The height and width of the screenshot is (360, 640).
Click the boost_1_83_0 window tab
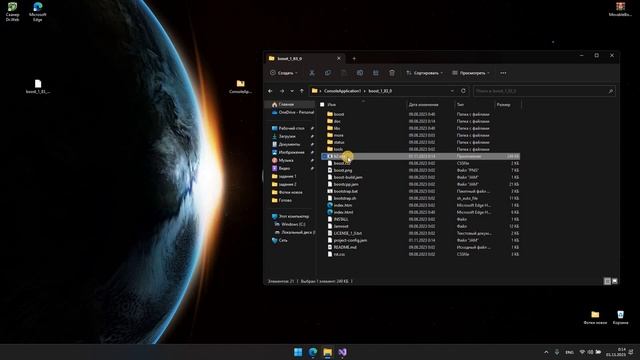pos(305,59)
